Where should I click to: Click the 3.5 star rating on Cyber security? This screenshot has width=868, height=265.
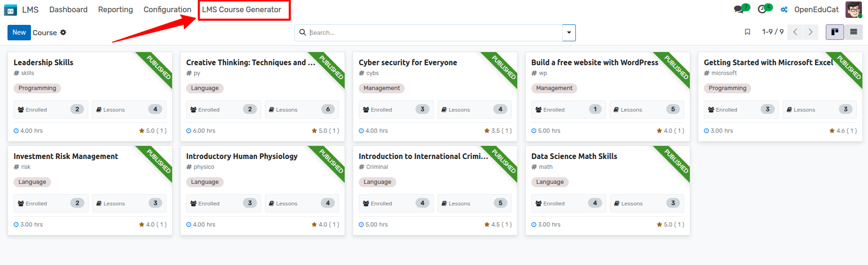[498, 131]
